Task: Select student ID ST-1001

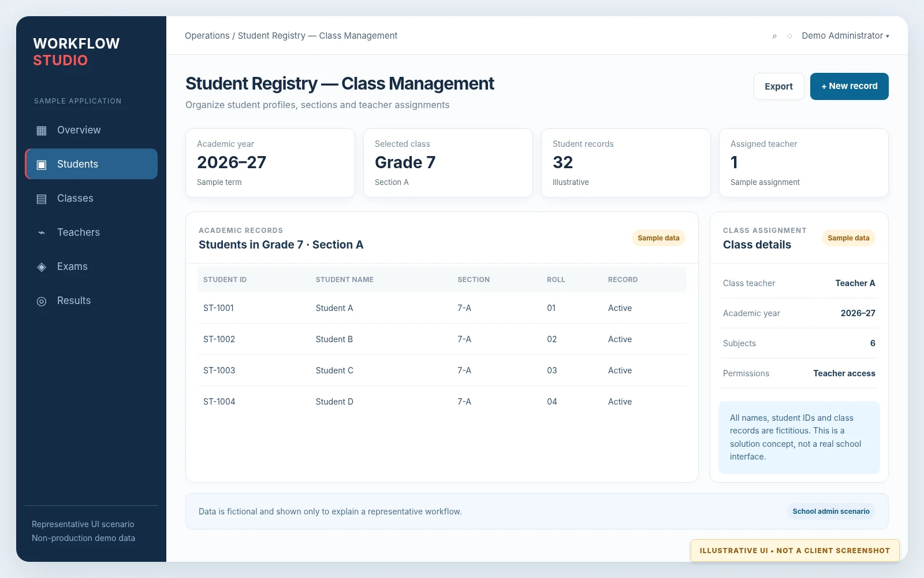Action: 218,308
